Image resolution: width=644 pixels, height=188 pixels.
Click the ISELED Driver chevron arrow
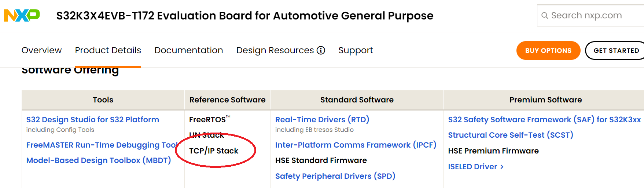pos(502,167)
